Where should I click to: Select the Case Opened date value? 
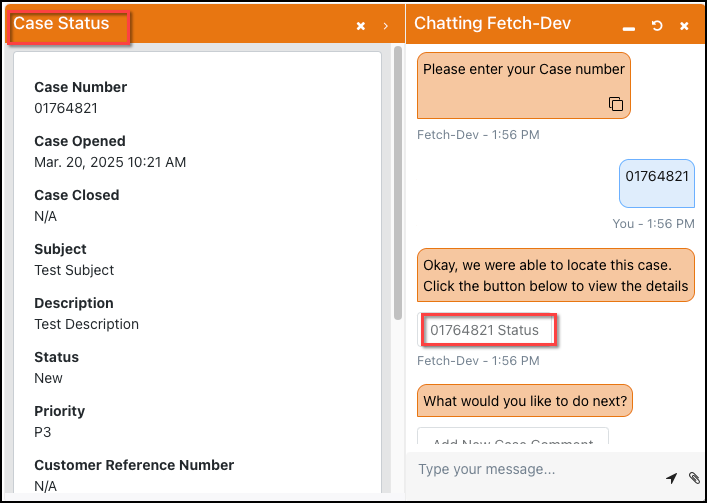(x=110, y=162)
